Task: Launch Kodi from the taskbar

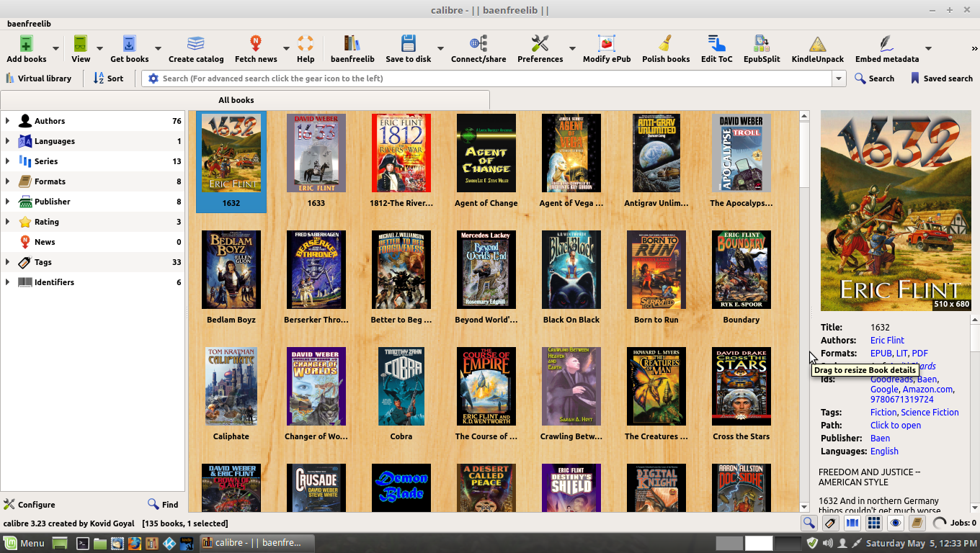Action: pyautogui.click(x=169, y=543)
